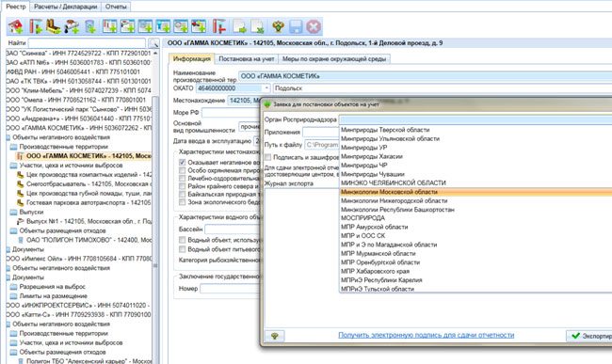Open the Основной вид промышленности combo
The width and height of the screenshot is (612, 364).
pyautogui.click(x=250, y=127)
